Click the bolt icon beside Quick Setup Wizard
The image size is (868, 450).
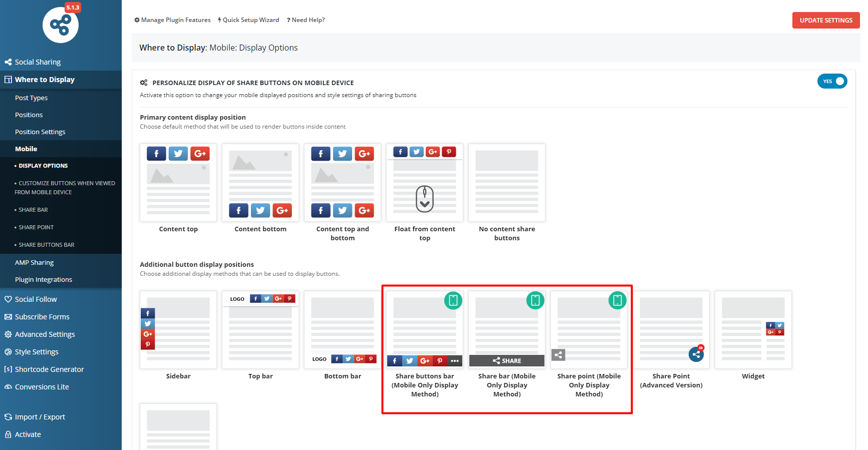[x=219, y=20]
